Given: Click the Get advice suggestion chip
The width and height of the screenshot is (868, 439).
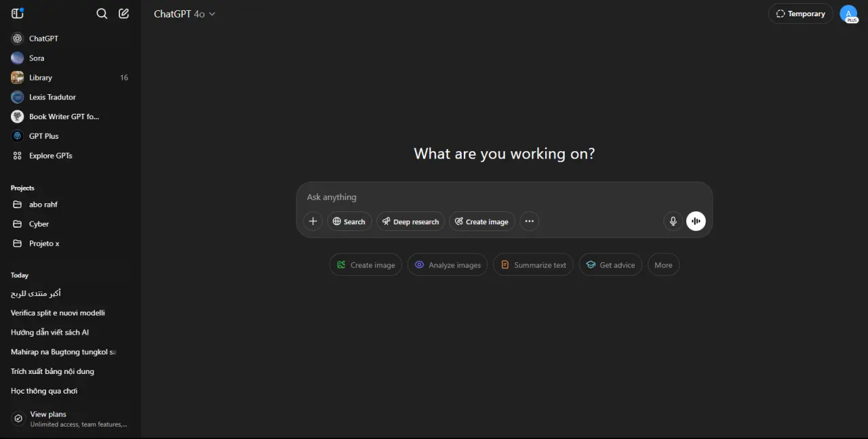Looking at the screenshot, I should (x=610, y=265).
